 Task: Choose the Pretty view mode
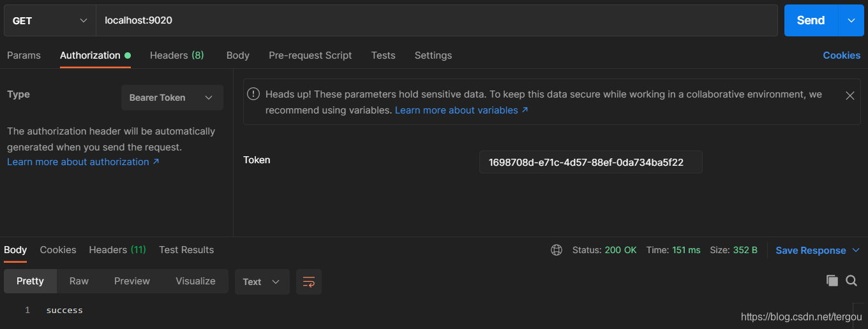pyautogui.click(x=30, y=281)
